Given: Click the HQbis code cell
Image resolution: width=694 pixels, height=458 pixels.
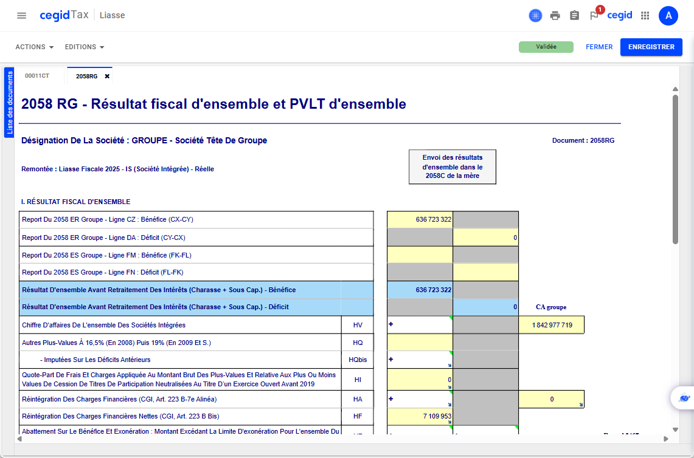Looking at the screenshot, I should pos(358,360).
